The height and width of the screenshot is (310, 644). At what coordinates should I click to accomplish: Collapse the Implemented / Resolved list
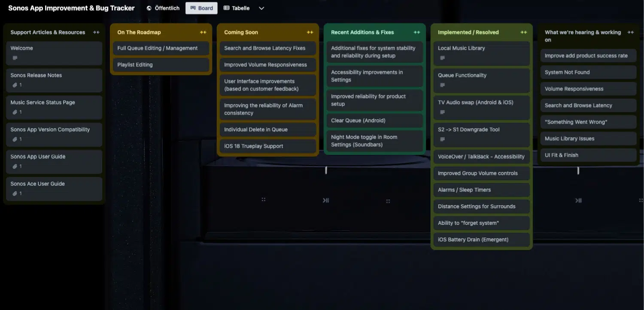(523, 32)
